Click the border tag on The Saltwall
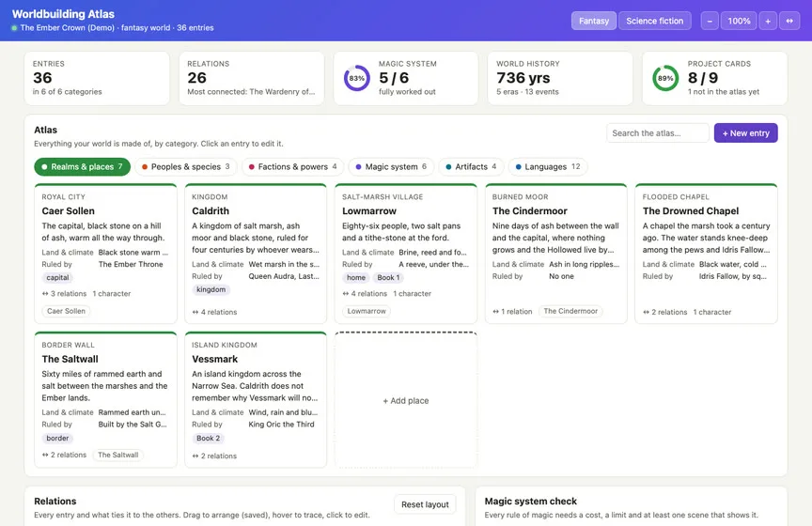 tap(57, 438)
